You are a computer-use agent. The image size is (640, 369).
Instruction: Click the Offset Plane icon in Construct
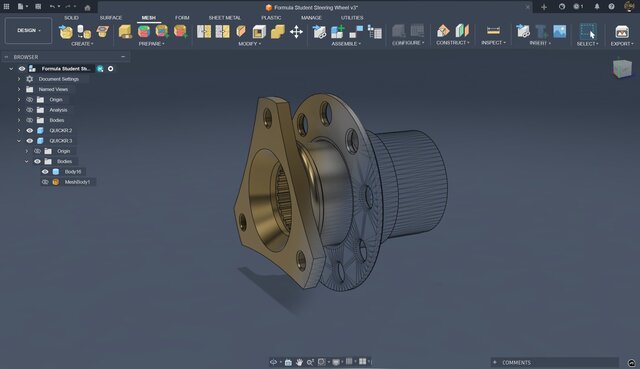(443, 31)
